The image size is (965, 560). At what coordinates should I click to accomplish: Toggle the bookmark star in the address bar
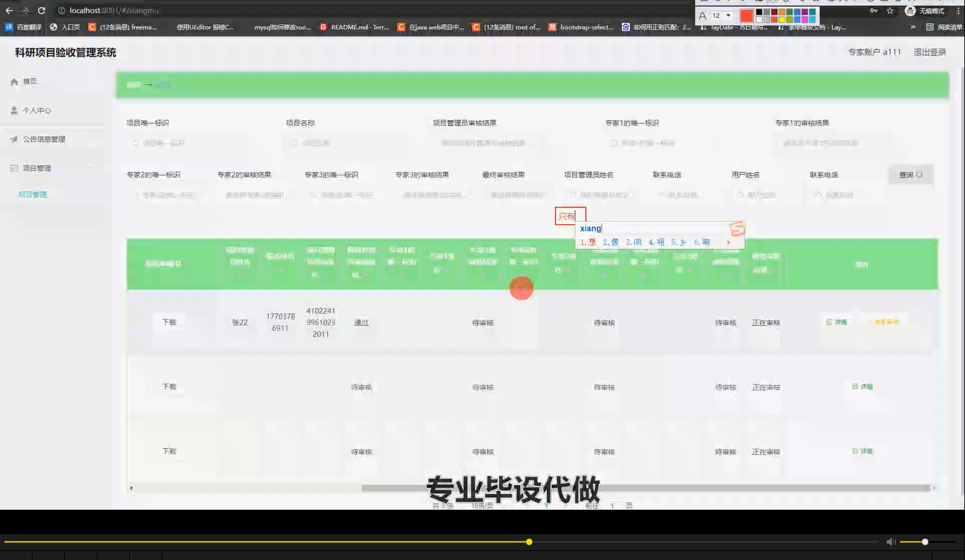tap(890, 10)
